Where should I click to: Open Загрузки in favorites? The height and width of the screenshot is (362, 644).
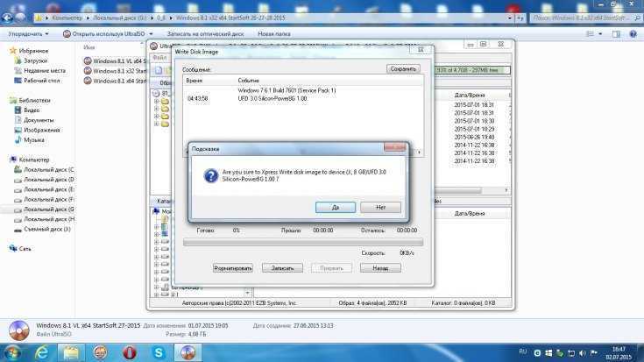pyautogui.click(x=32, y=60)
